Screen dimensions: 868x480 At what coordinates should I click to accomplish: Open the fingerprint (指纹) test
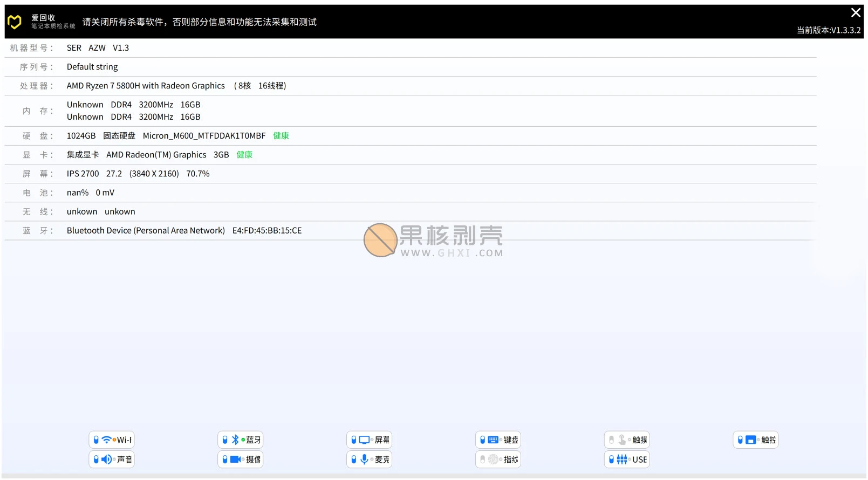pos(498,460)
